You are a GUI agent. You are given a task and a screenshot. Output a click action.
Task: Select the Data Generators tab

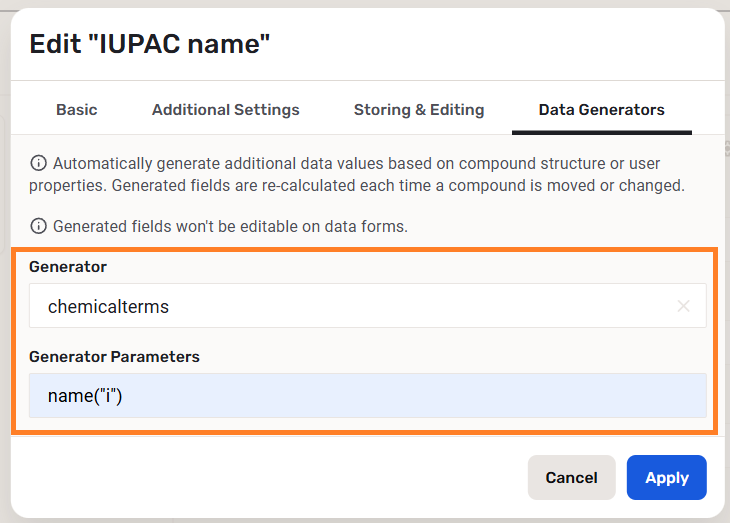click(x=601, y=109)
